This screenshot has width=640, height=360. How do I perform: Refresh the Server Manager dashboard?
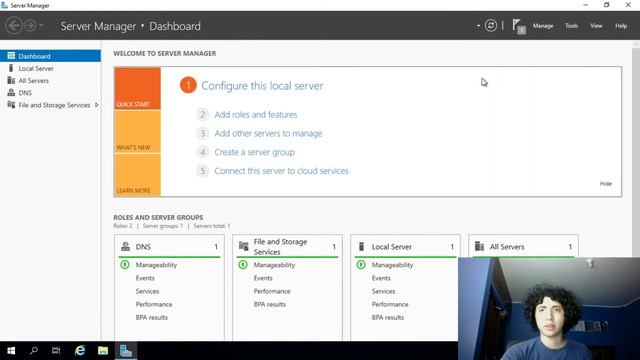coord(491,26)
